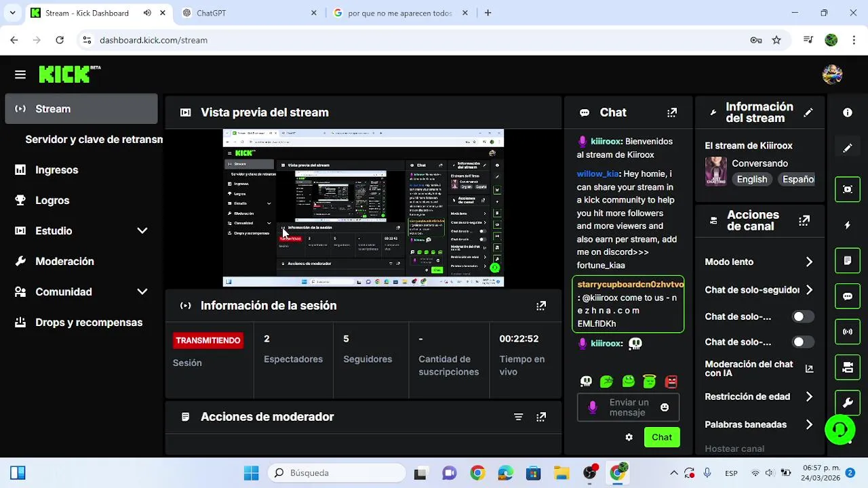Select the green emote with halo
The image size is (868, 488).
click(650, 382)
